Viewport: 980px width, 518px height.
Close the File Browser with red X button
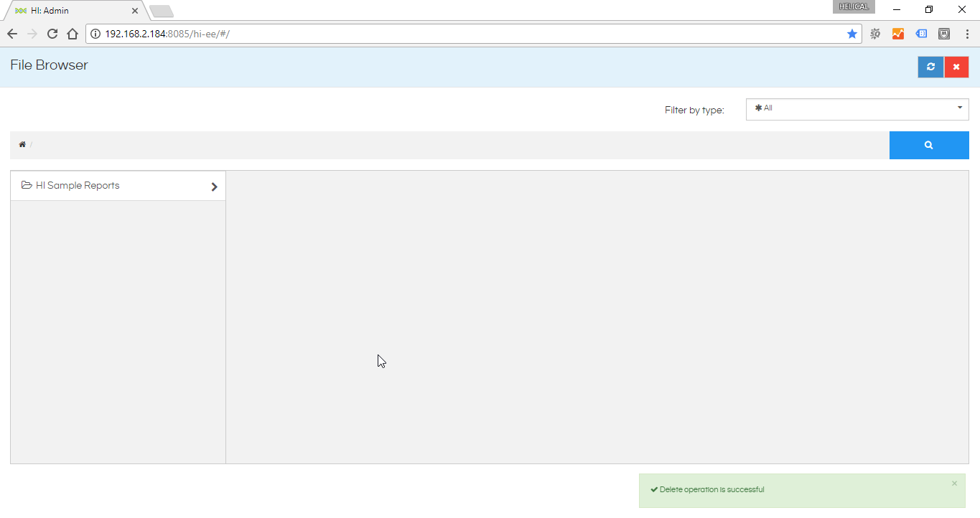(x=956, y=67)
